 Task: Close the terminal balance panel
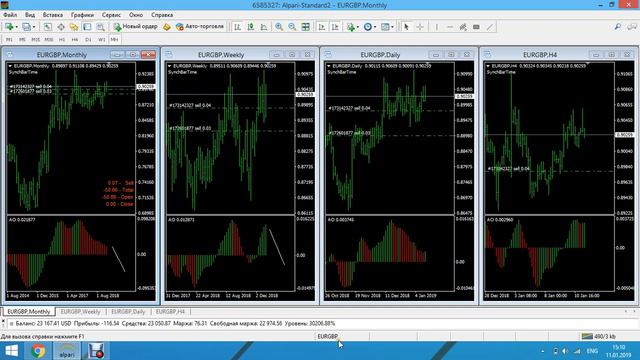click(3, 320)
